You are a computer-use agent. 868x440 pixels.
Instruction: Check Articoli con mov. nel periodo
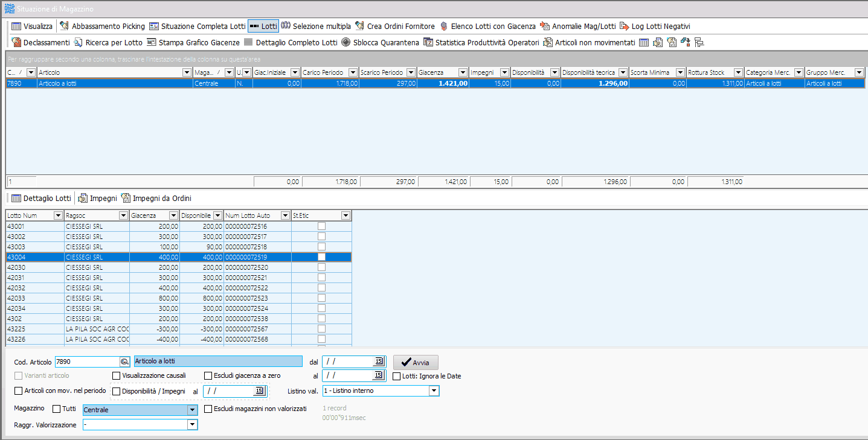[18, 391]
